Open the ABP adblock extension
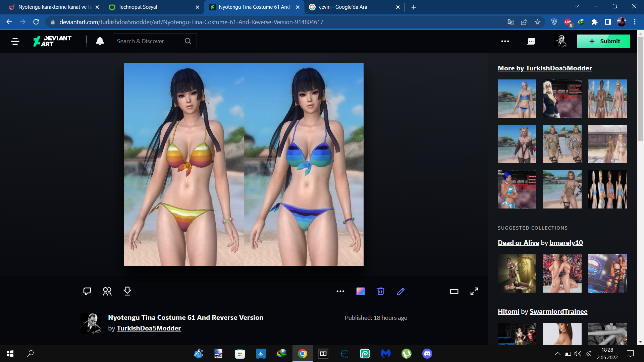This screenshot has width=644, height=362. [568, 22]
